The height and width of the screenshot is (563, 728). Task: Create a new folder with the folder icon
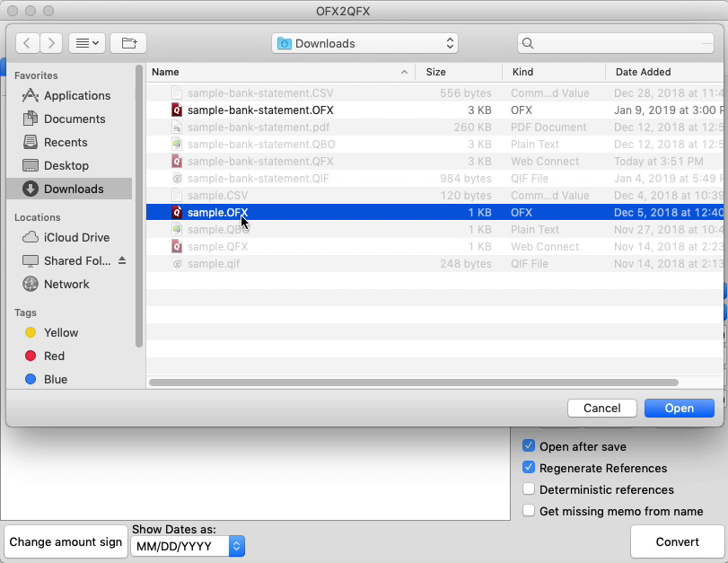pyautogui.click(x=128, y=43)
